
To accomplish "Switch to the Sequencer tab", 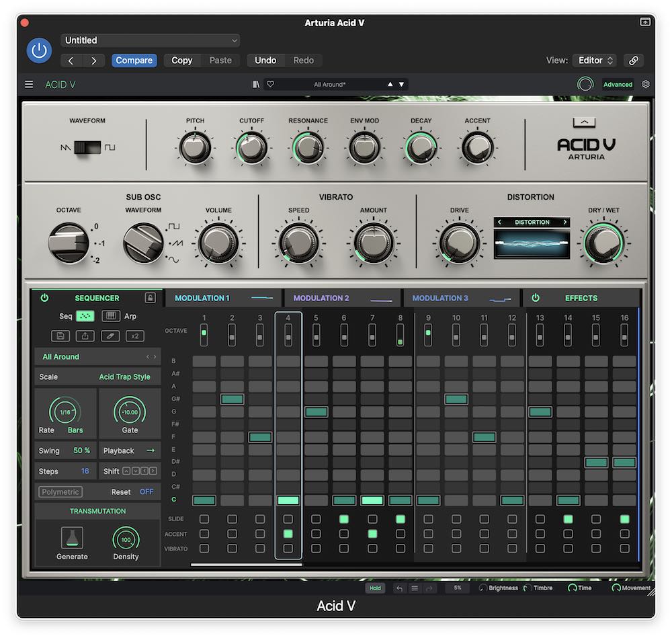I will [97, 298].
